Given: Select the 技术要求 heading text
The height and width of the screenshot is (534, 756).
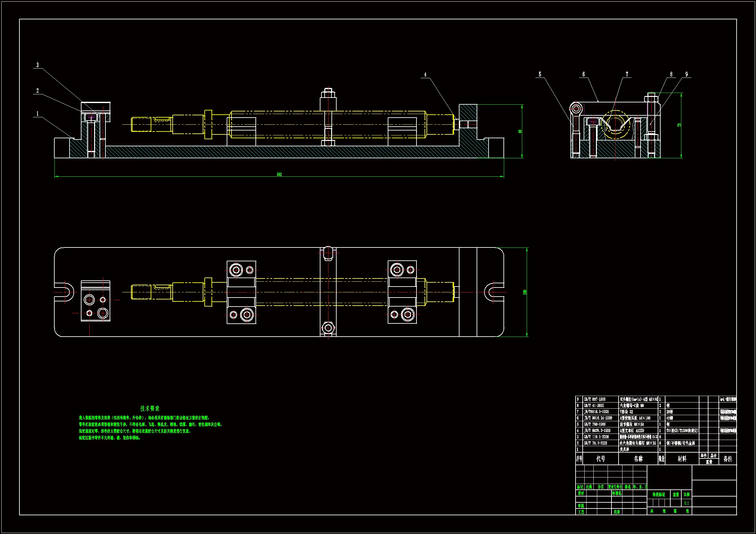Looking at the screenshot, I should [x=150, y=408].
